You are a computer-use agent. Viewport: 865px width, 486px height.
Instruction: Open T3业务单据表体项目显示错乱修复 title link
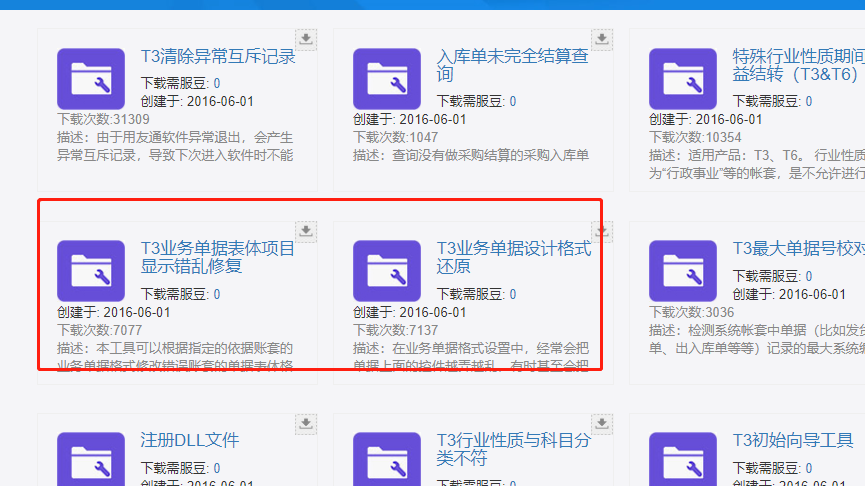217,257
